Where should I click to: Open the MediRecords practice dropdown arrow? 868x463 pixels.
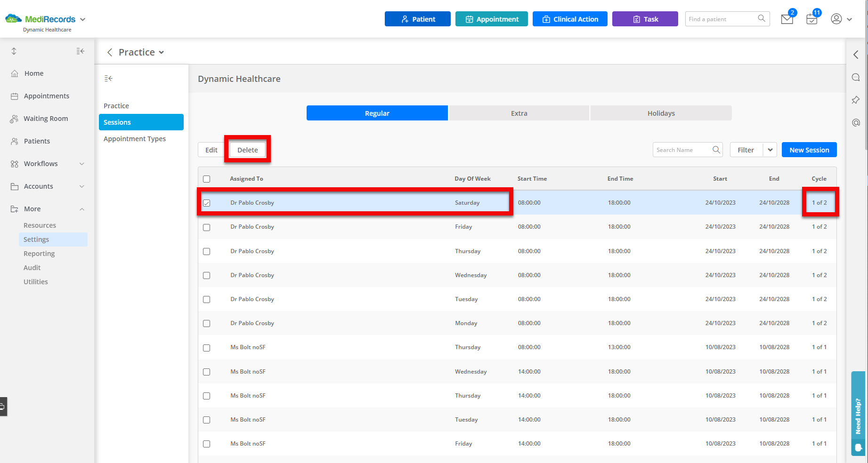83,19
